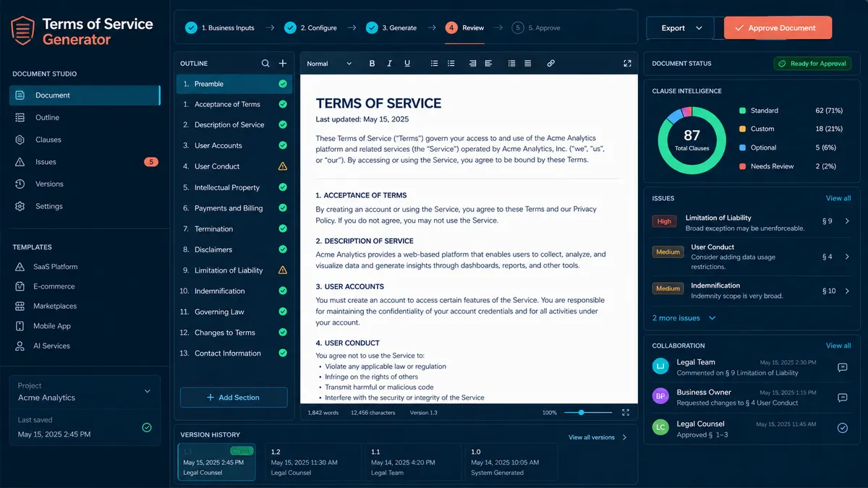Open the Acme Analytics project selector
The image size is (868, 488).
pos(85,392)
